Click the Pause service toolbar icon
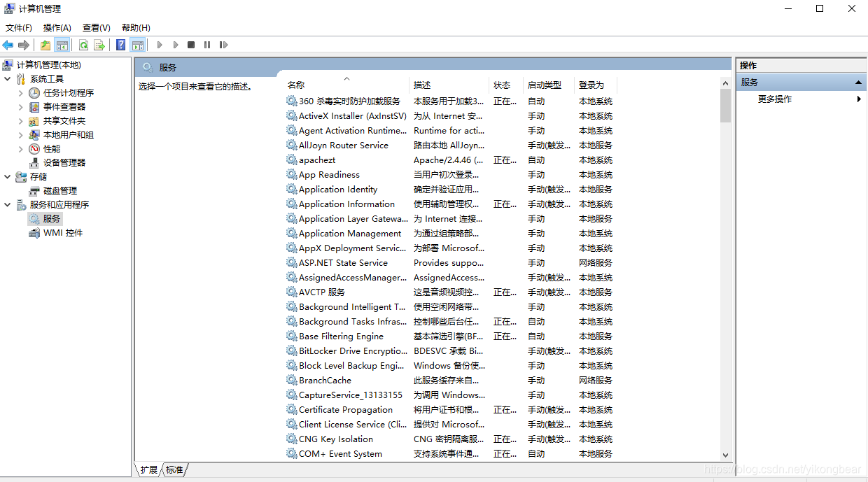 [207, 45]
